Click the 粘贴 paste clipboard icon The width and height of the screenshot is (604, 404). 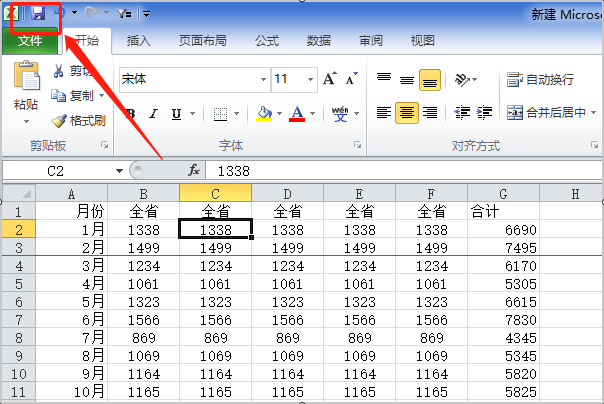(x=26, y=76)
